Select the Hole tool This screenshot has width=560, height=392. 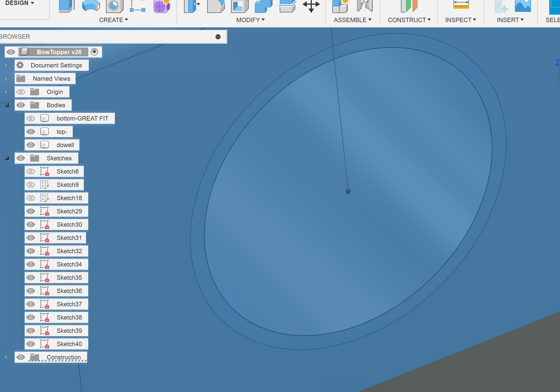coord(115,6)
